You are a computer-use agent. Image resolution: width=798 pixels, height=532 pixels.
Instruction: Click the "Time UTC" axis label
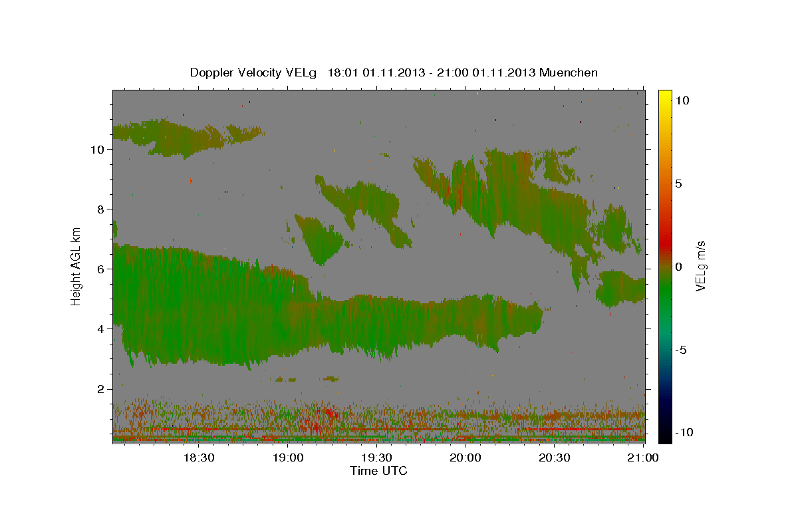(x=378, y=471)
